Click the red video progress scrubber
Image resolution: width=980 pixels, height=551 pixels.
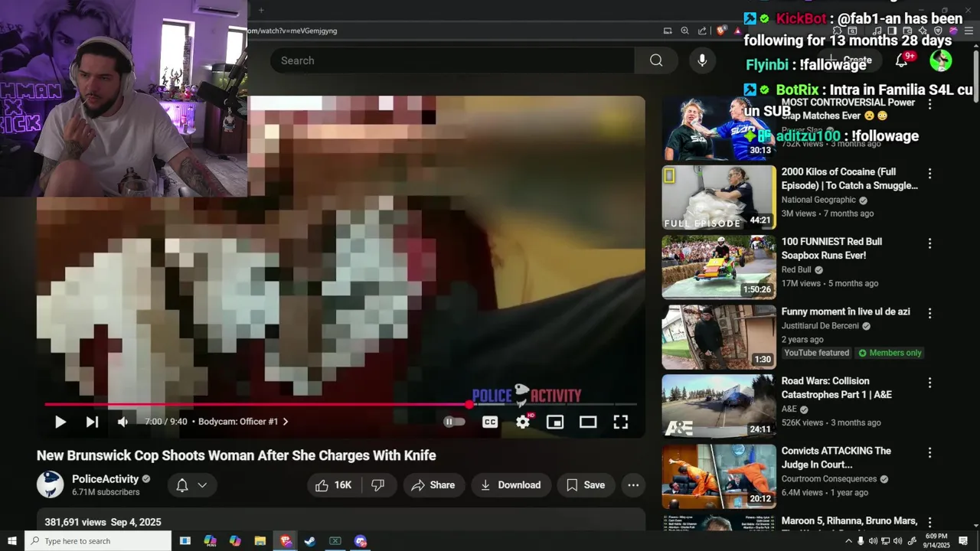click(x=469, y=404)
